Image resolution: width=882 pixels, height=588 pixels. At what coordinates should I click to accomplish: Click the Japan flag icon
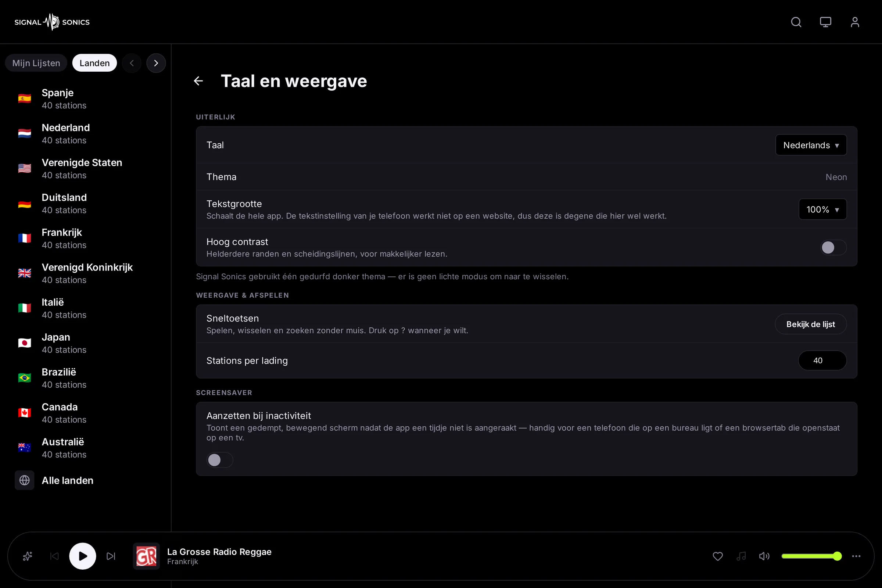click(24, 343)
